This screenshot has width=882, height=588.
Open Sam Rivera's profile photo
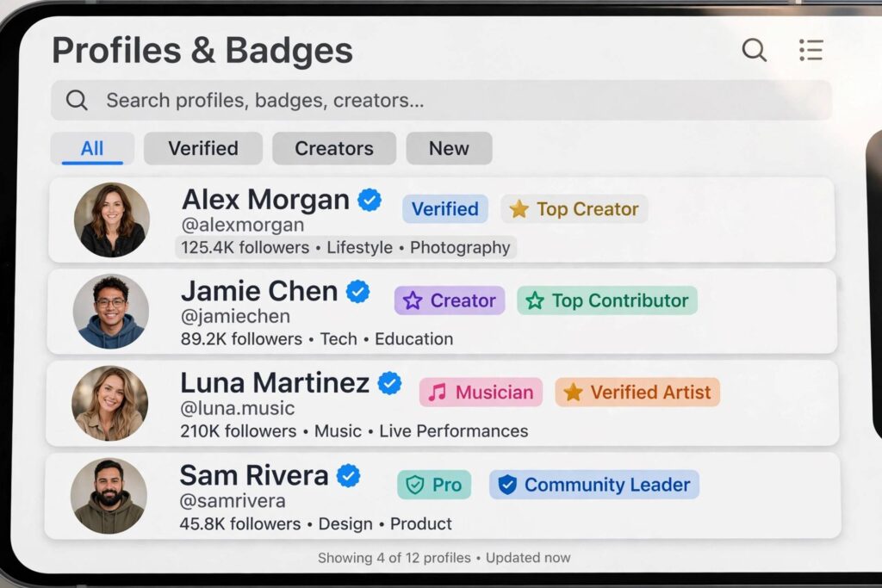tap(109, 496)
